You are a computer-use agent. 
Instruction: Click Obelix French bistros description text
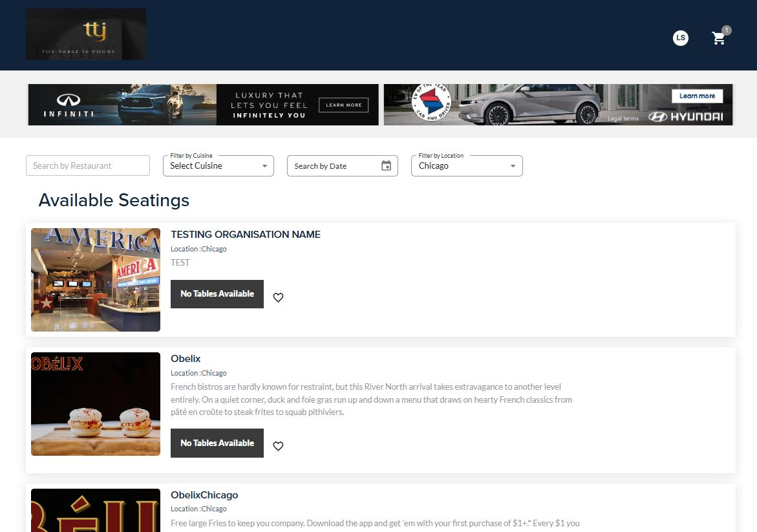(371, 399)
